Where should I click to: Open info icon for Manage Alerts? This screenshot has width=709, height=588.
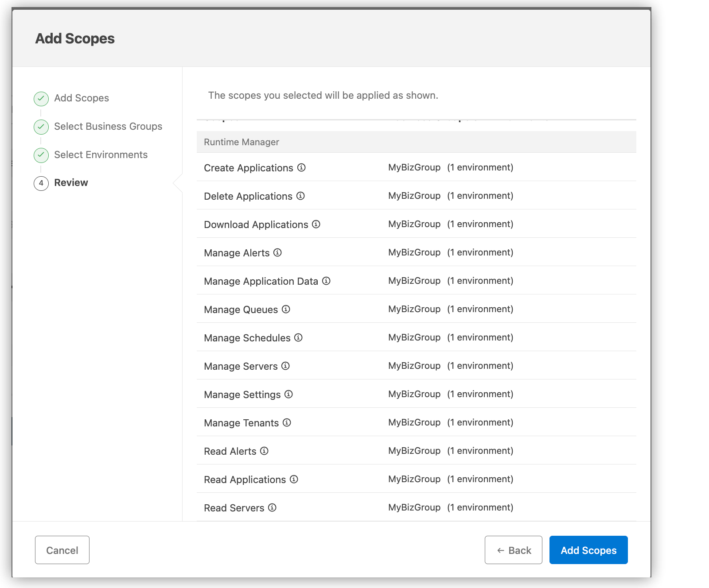[x=277, y=252]
